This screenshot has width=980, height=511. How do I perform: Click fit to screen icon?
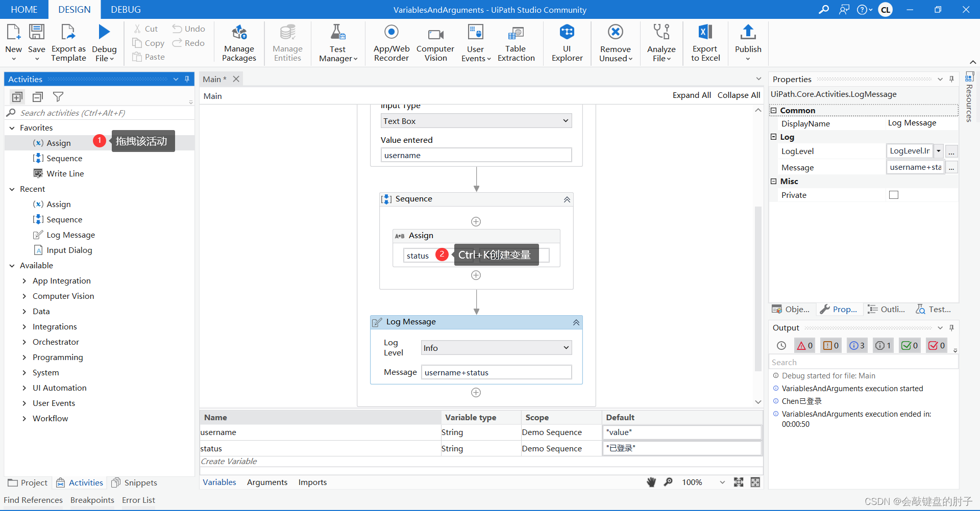pyautogui.click(x=739, y=482)
